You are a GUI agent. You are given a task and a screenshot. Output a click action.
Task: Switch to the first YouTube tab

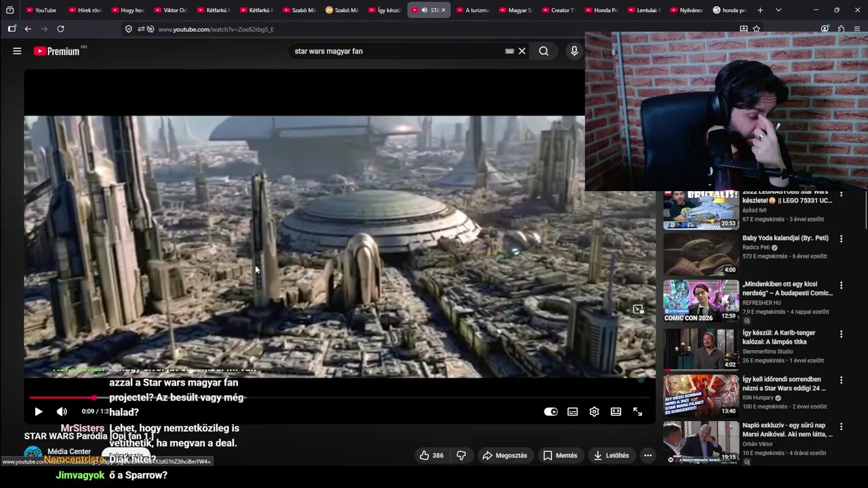click(41, 10)
